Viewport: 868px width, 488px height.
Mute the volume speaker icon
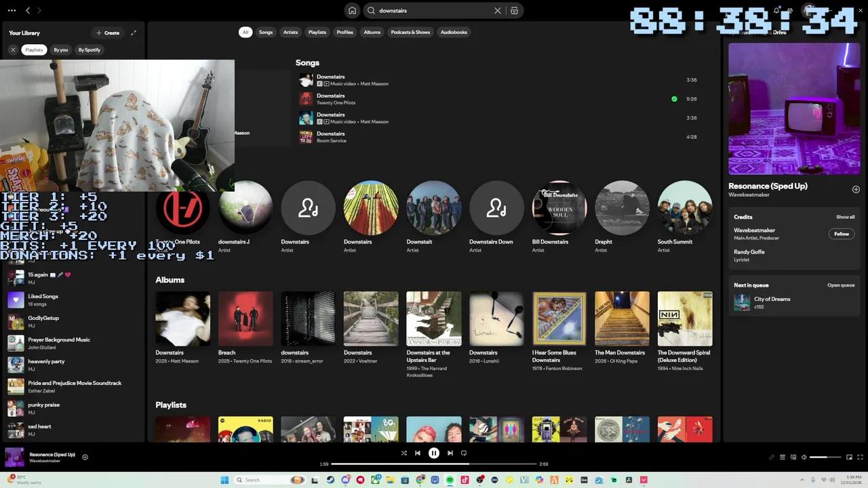(804, 457)
